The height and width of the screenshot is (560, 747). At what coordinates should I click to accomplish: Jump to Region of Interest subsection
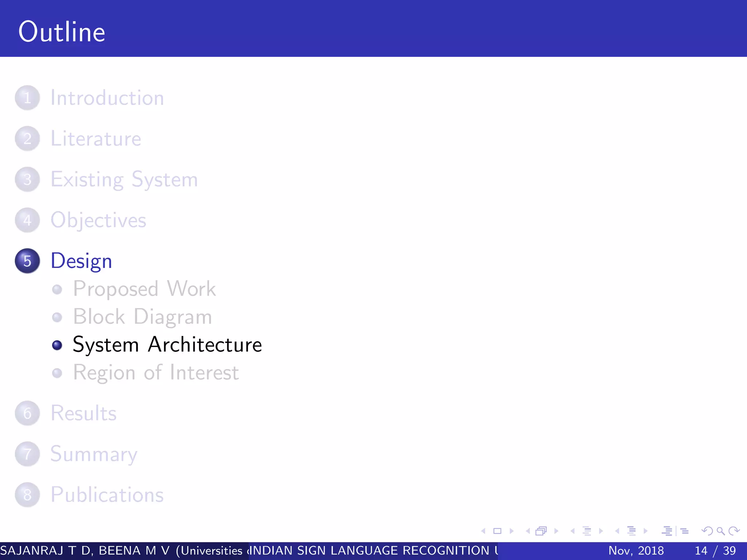pos(156,373)
